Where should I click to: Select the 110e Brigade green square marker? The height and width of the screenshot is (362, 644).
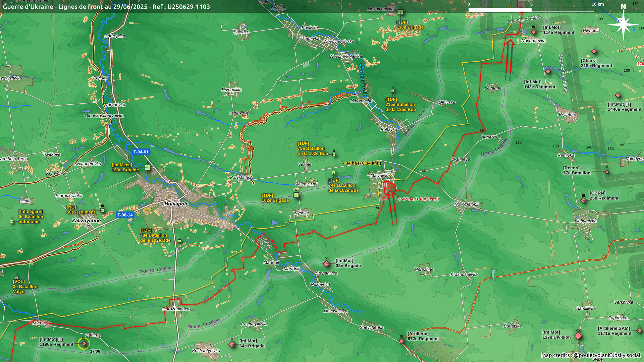point(400,12)
